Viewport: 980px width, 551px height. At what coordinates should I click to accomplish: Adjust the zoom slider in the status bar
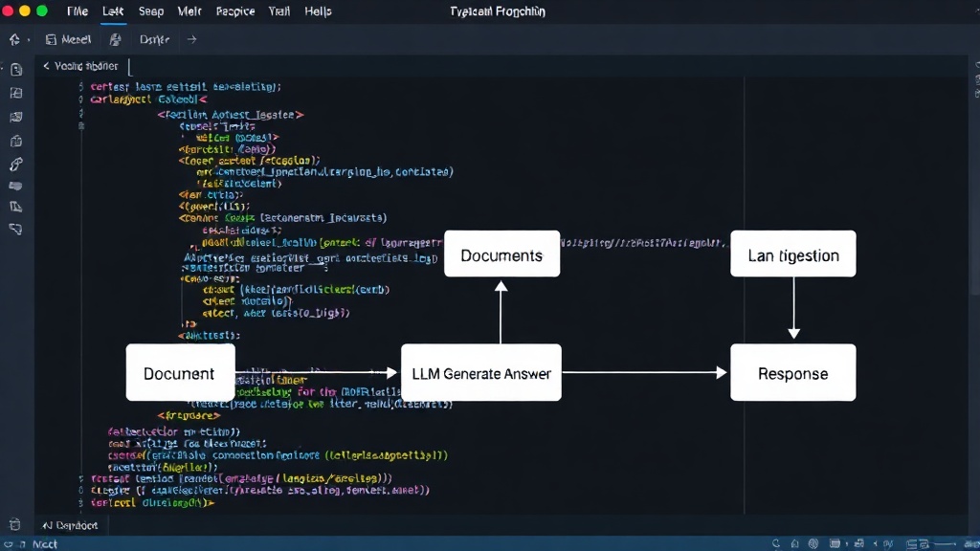944,544
